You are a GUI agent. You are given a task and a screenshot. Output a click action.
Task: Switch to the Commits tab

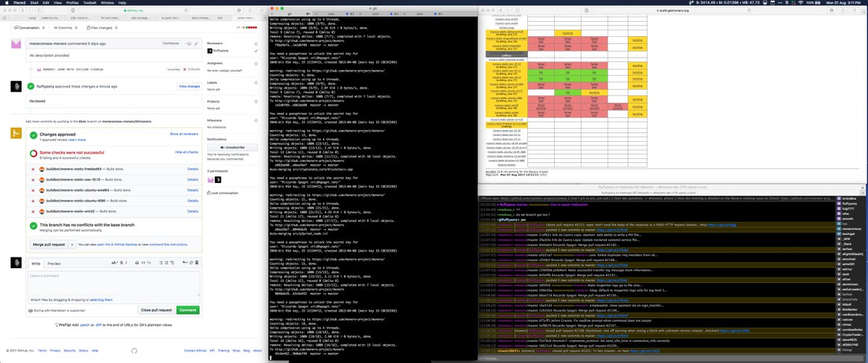(x=66, y=27)
